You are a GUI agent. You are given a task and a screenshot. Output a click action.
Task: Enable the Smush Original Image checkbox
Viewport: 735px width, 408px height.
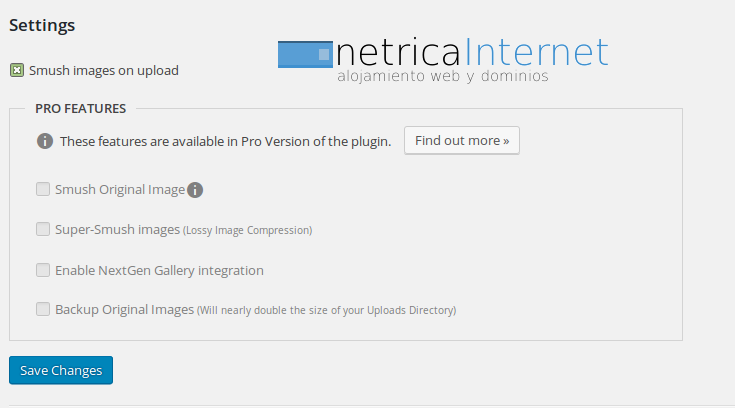pyautogui.click(x=43, y=189)
